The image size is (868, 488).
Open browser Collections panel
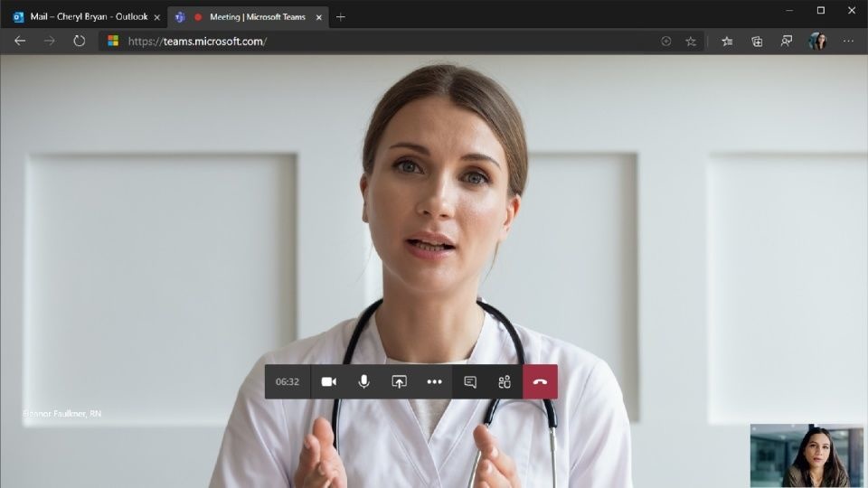point(757,41)
